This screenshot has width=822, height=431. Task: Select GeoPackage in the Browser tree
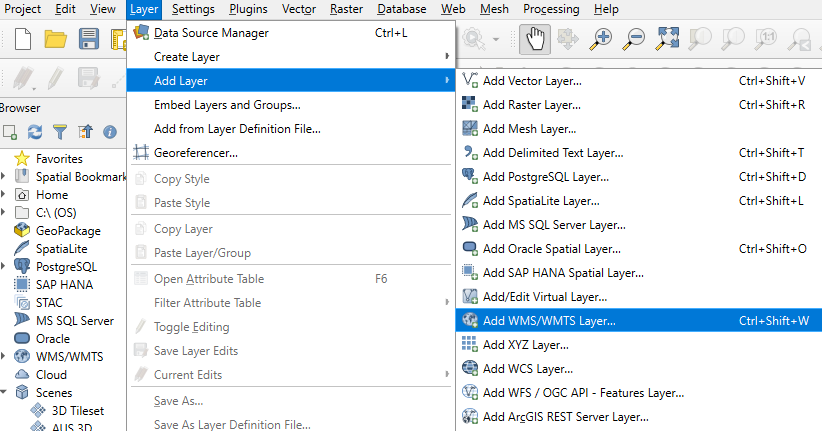(68, 231)
